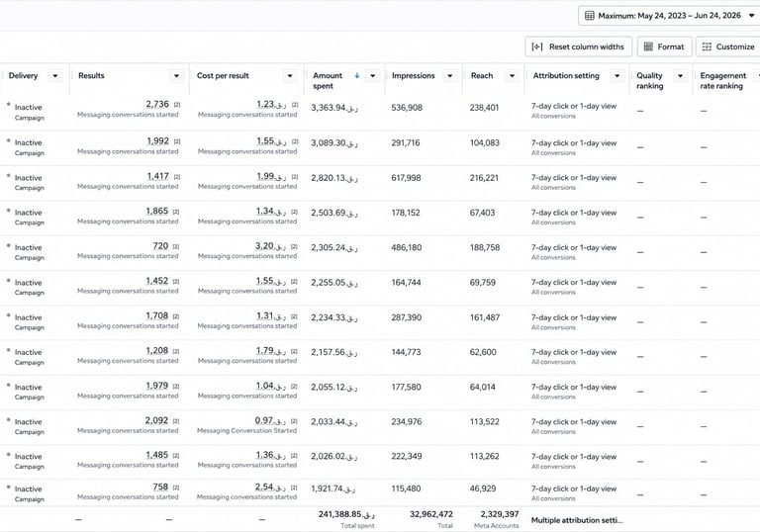This screenshot has width=760, height=532.
Task: Open the date range picker Maximum: May 24, 2023
Action: (x=669, y=16)
